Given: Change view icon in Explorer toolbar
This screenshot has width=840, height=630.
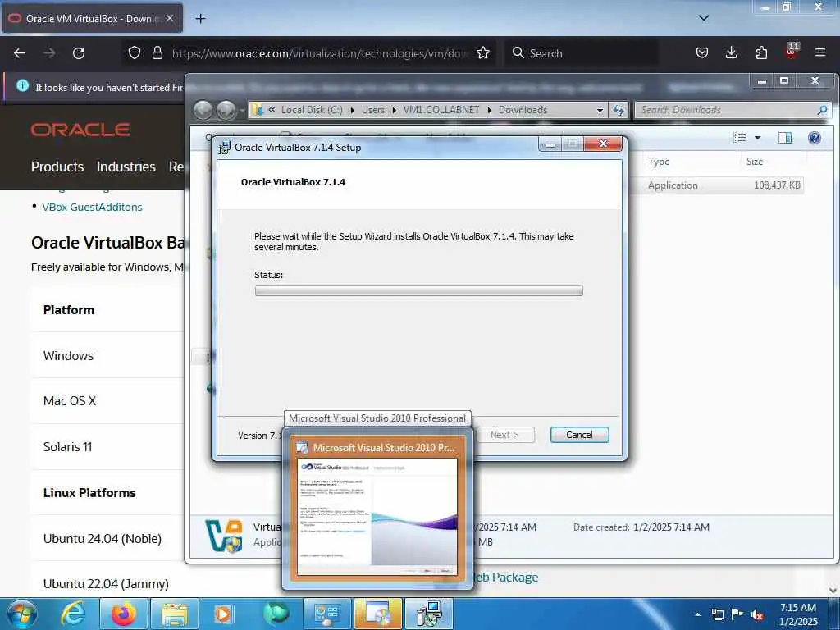Looking at the screenshot, I should coord(740,138).
